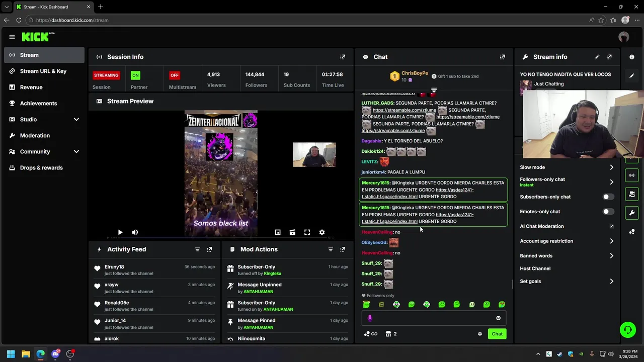The width and height of the screenshot is (644, 362).
Task: Select the wrench icon in right sidebar
Action: tap(632, 213)
